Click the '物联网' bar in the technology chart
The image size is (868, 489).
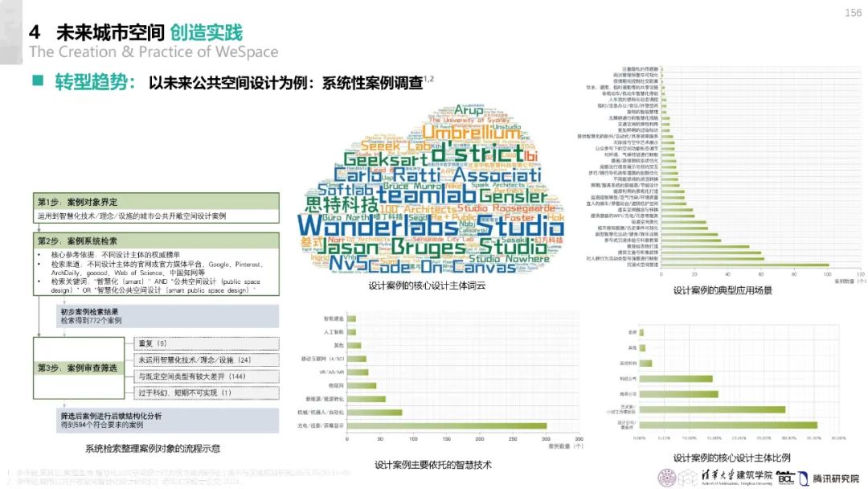click(x=362, y=385)
